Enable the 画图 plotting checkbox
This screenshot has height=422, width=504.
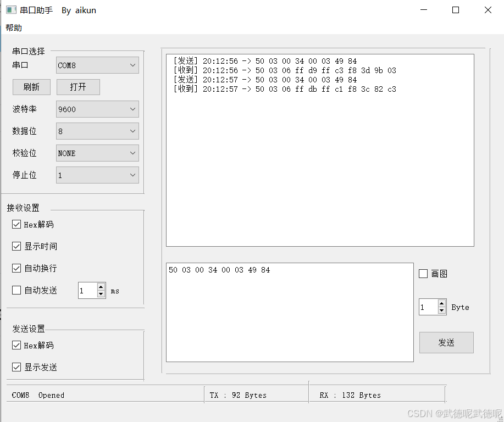423,273
